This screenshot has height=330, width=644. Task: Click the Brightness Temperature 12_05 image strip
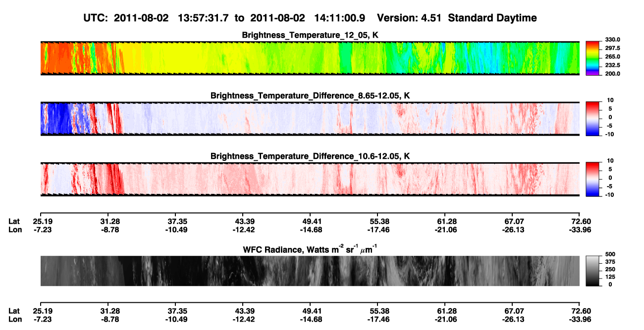pyautogui.click(x=310, y=58)
